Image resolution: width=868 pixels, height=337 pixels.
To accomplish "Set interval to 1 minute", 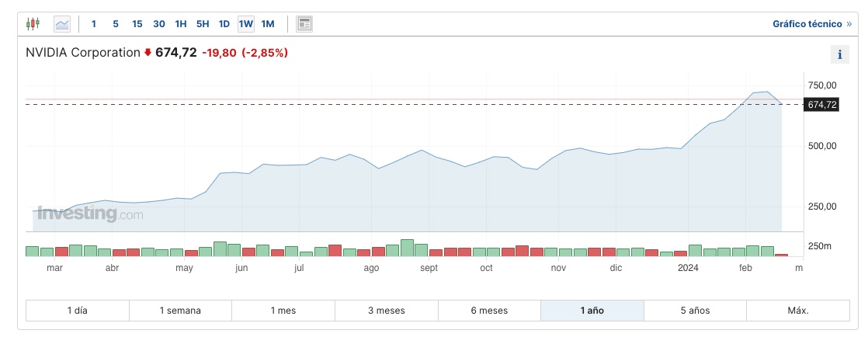I will [94, 24].
